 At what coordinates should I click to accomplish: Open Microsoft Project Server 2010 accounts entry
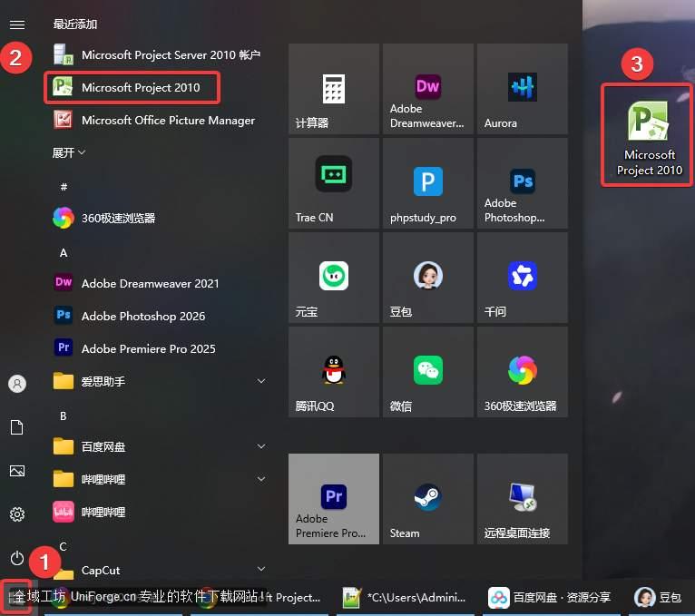tap(157, 55)
